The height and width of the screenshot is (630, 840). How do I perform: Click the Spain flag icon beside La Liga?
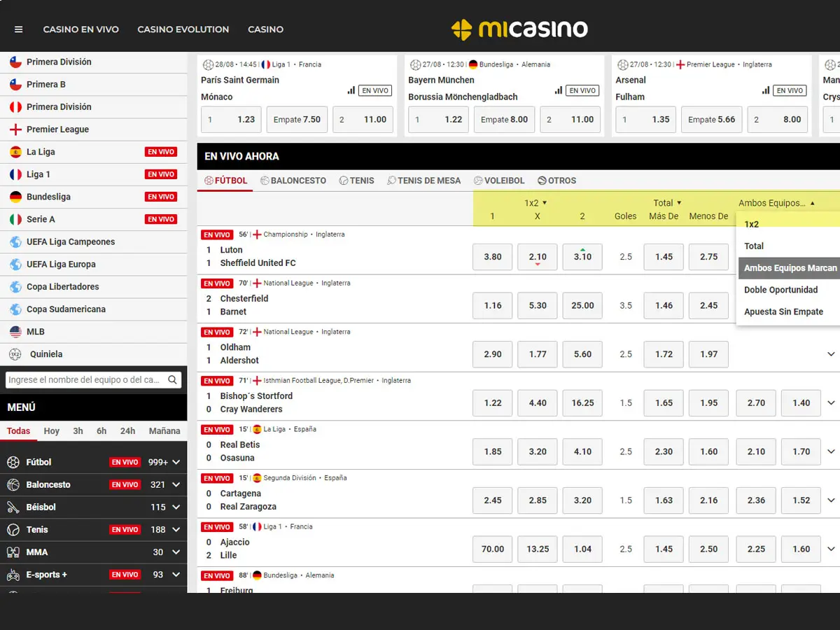coord(15,152)
